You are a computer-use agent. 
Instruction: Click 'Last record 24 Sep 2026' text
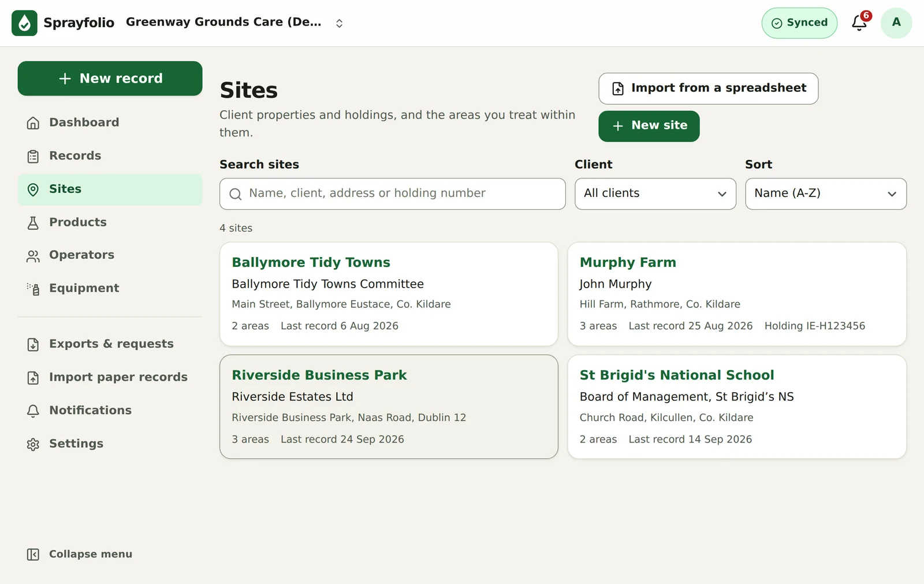(342, 439)
